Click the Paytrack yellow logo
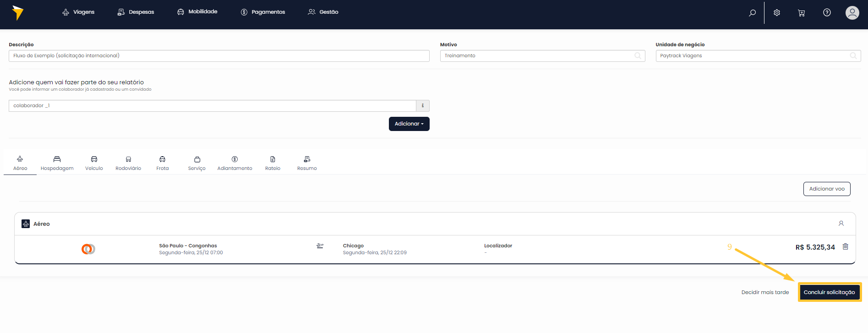 tap(17, 13)
